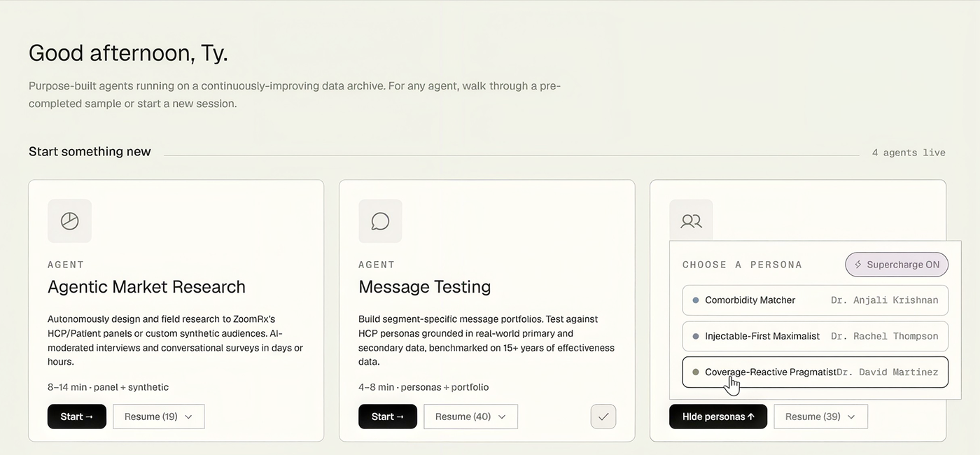Click the Agentic Market Research title
Viewport: 980px width, 455px height.
pos(146,287)
